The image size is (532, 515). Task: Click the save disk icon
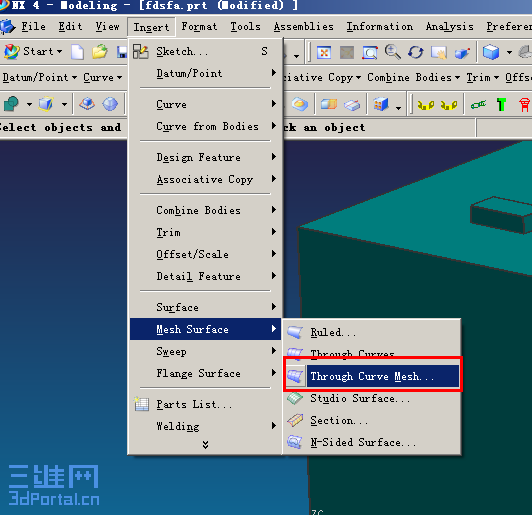tap(121, 52)
